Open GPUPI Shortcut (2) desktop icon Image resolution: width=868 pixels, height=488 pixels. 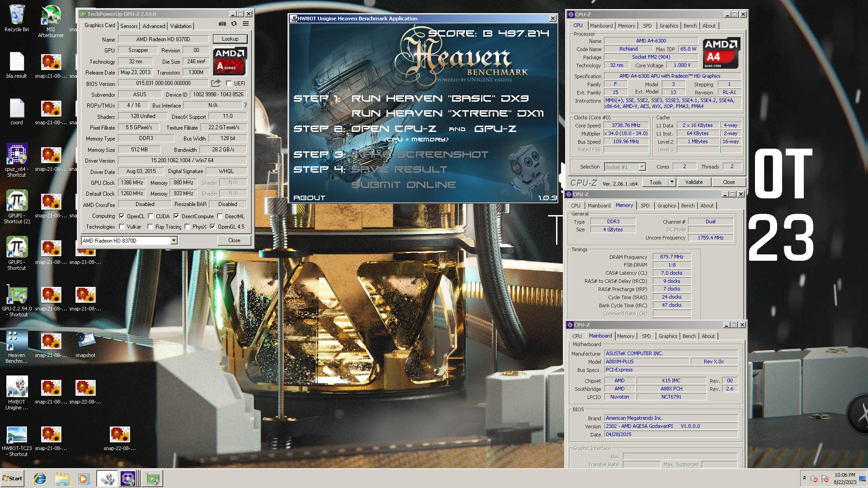click(17, 207)
